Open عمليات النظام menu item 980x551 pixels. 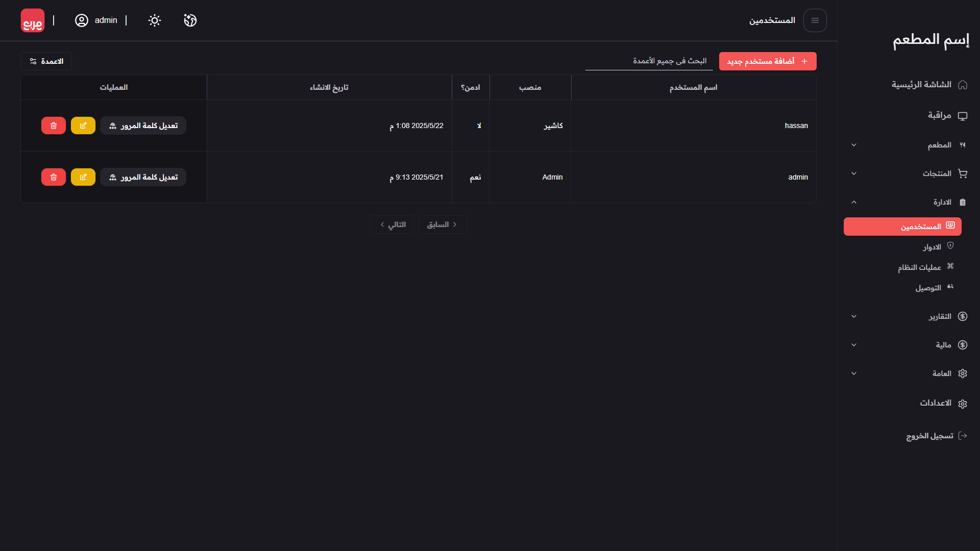pos(920,267)
